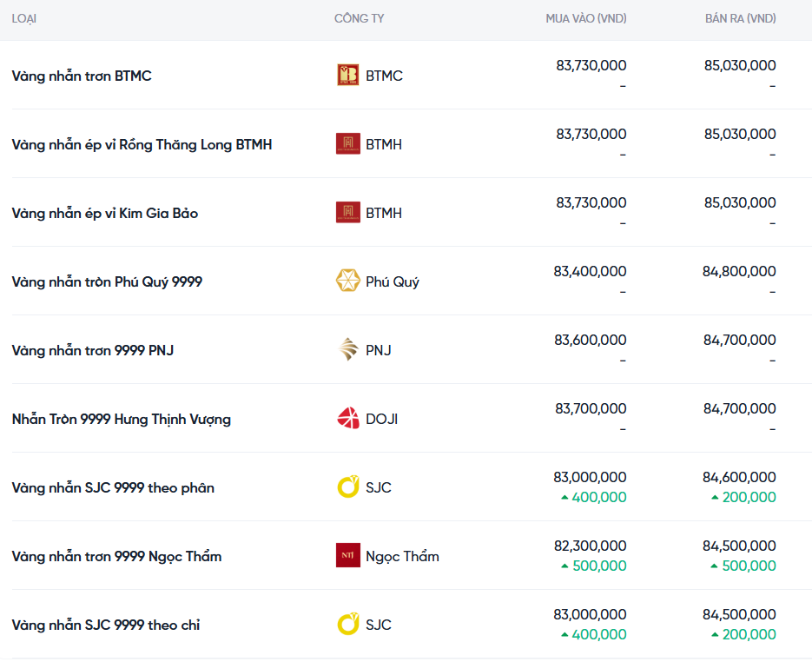Click the Ngọc Thẩm NTJ logo

pos(348,556)
